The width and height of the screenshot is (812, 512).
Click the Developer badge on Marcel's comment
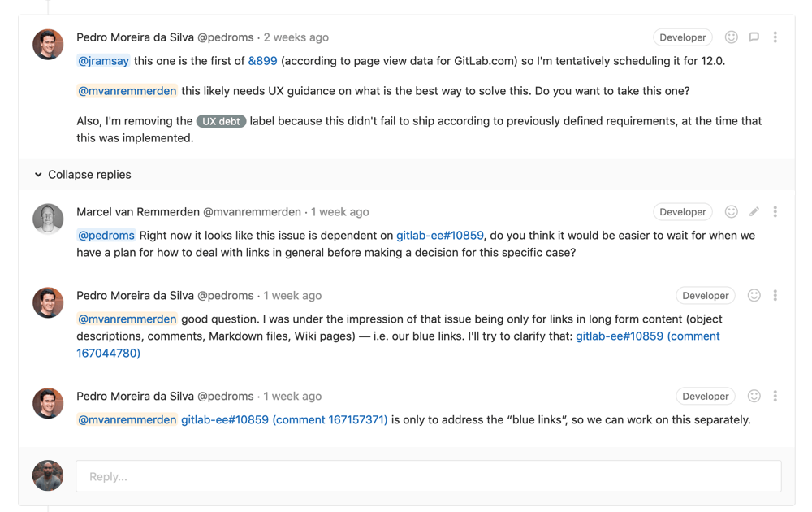[x=682, y=211]
